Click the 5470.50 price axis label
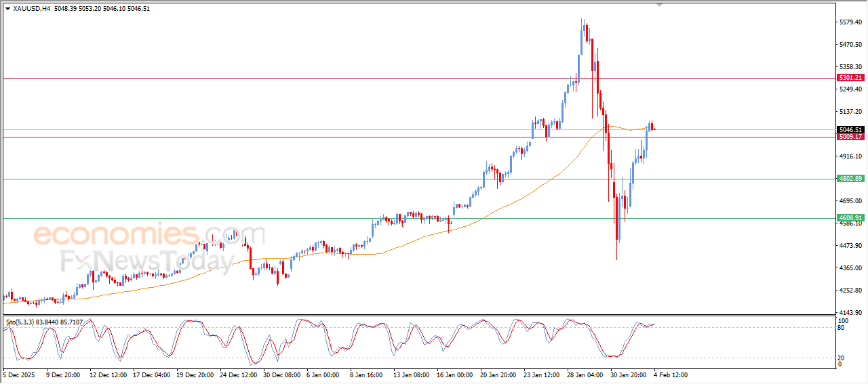 (x=850, y=45)
